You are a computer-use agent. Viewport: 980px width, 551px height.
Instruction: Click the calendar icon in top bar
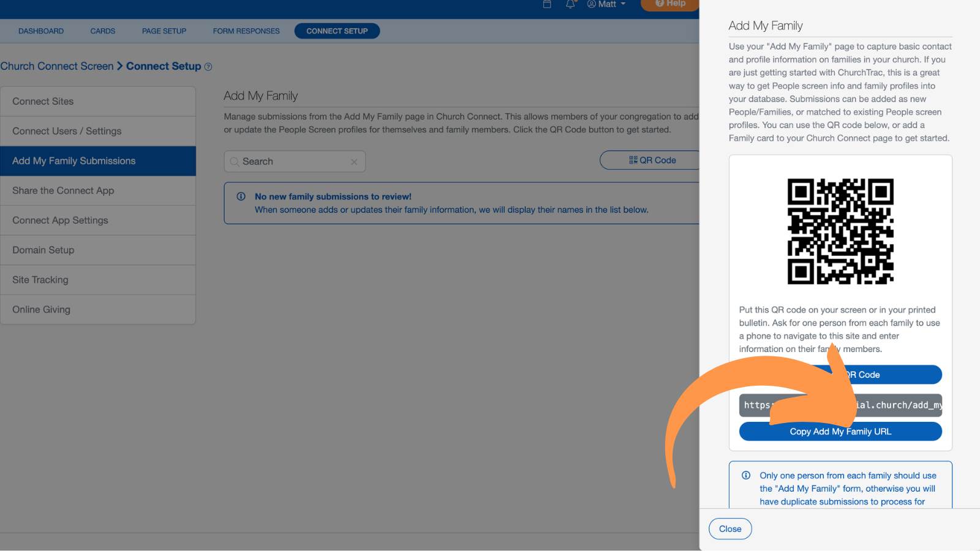[547, 4]
